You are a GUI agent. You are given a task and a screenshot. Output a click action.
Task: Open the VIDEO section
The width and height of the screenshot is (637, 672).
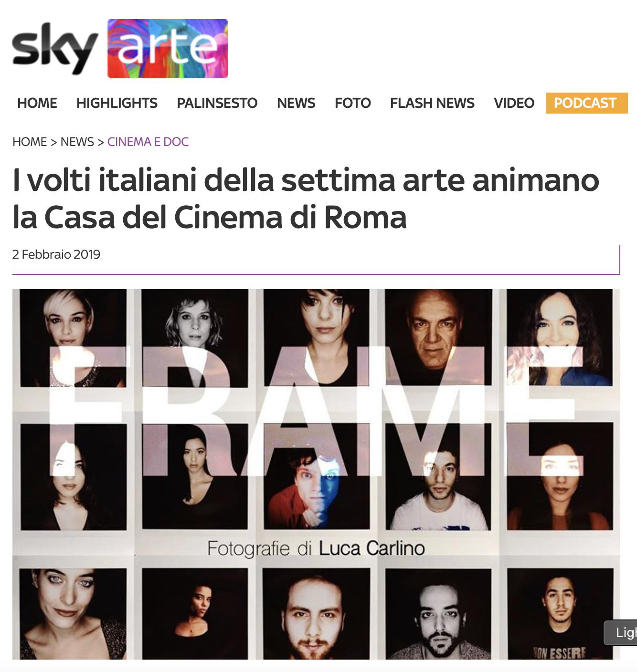point(514,103)
